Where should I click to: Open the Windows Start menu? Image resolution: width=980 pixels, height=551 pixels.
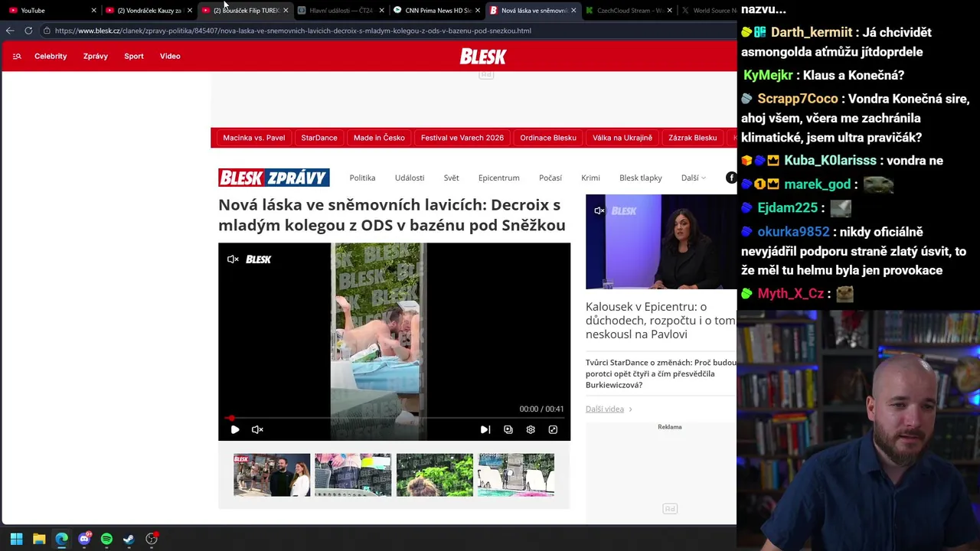[x=16, y=539]
